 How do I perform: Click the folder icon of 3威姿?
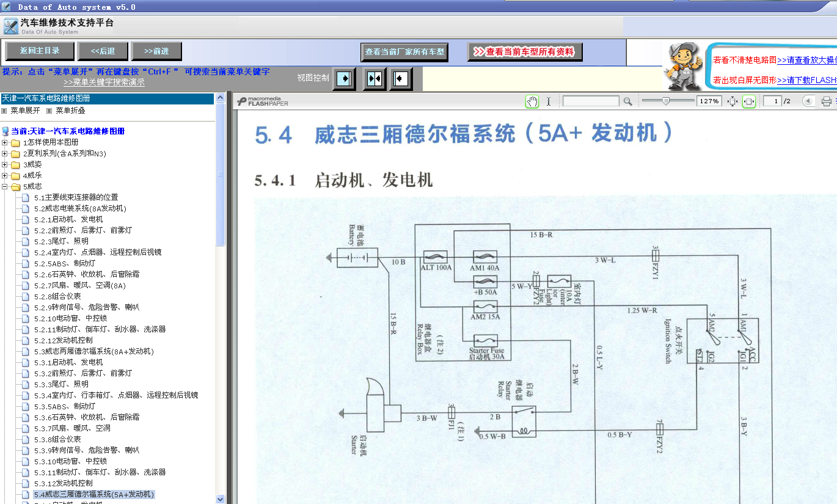click(x=15, y=164)
